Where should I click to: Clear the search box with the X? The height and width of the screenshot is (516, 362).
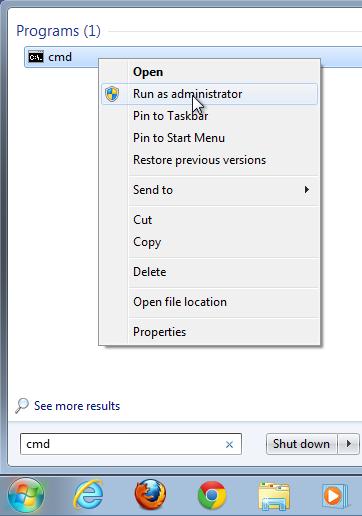[229, 444]
